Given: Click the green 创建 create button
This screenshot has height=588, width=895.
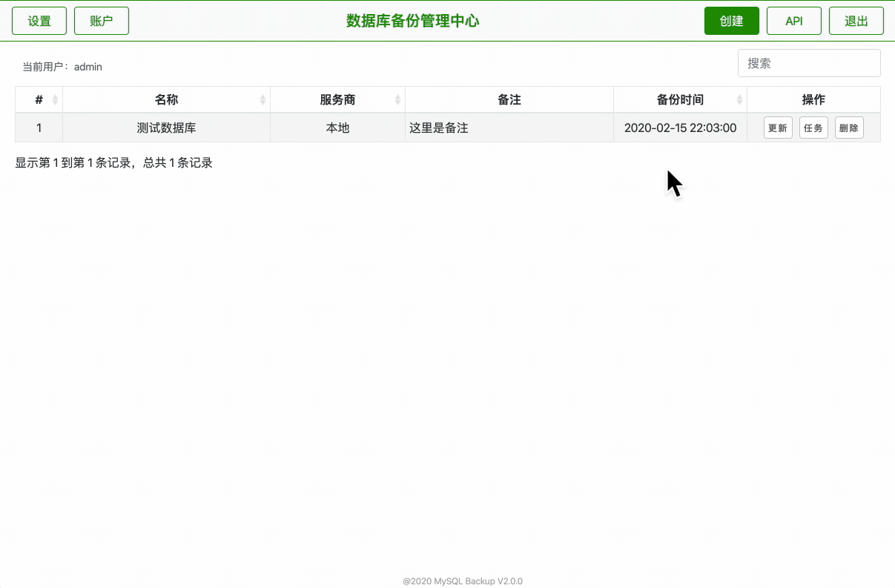Looking at the screenshot, I should tap(732, 21).
